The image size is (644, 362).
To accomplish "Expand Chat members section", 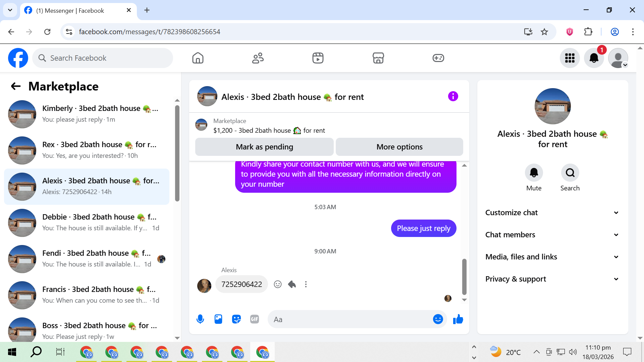I will tap(552, 235).
